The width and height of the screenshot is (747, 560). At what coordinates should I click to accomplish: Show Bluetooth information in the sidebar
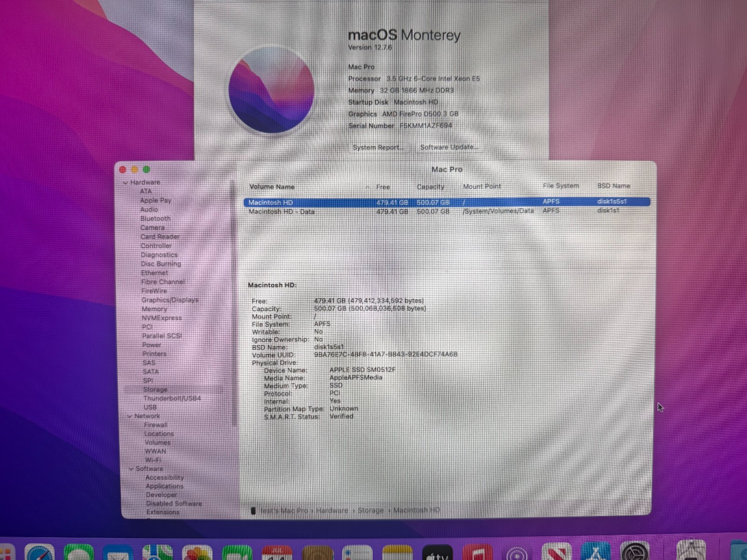pyautogui.click(x=155, y=218)
